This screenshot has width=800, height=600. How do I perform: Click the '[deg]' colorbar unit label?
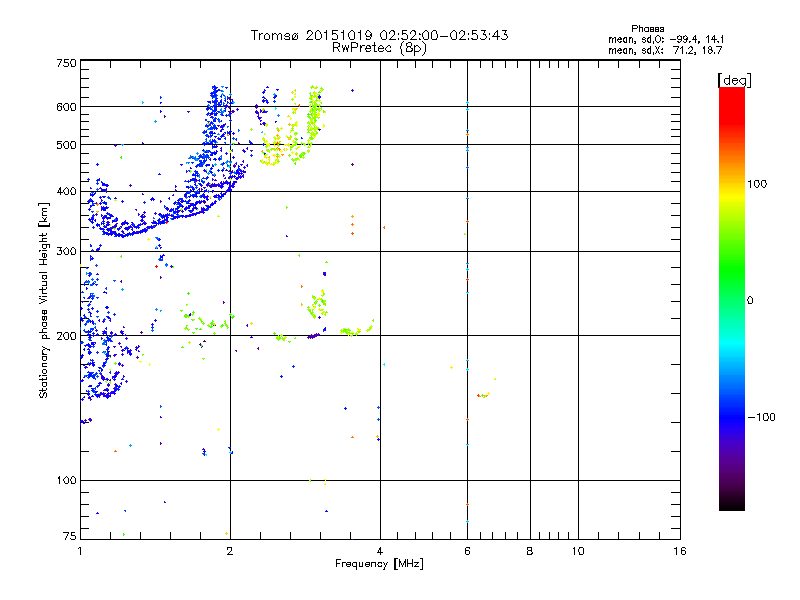(734, 80)
